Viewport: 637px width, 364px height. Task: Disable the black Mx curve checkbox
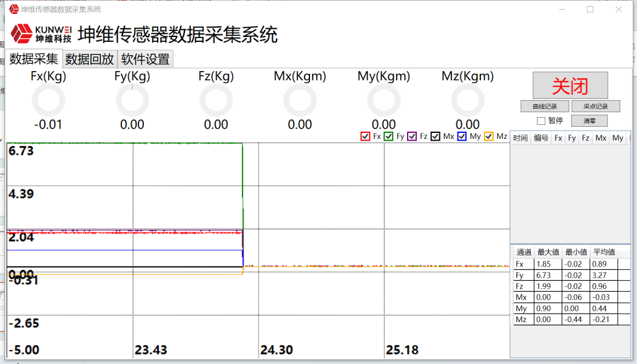coord(436,136)
